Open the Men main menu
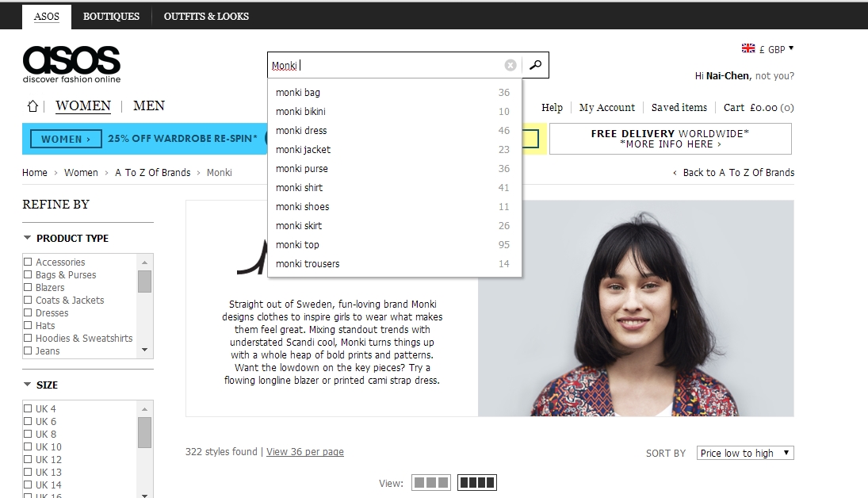The image size is (868, 498). point(149,105)
